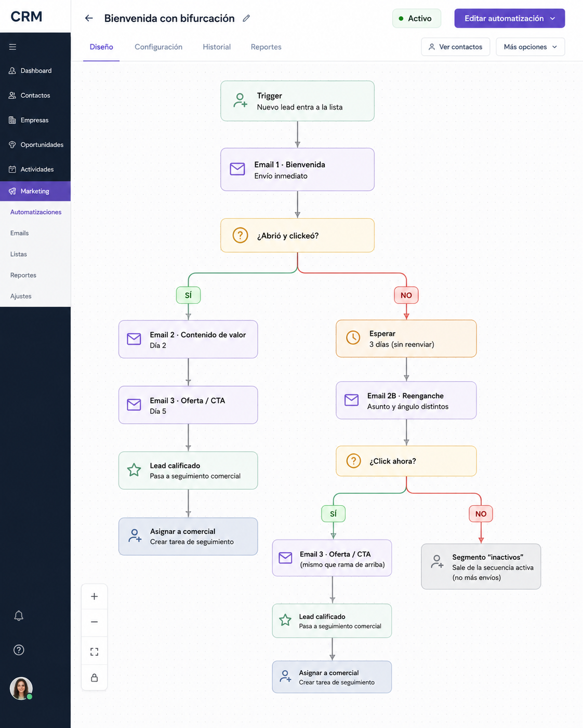
Task: Open the help question mark icon
Action: 19,650
